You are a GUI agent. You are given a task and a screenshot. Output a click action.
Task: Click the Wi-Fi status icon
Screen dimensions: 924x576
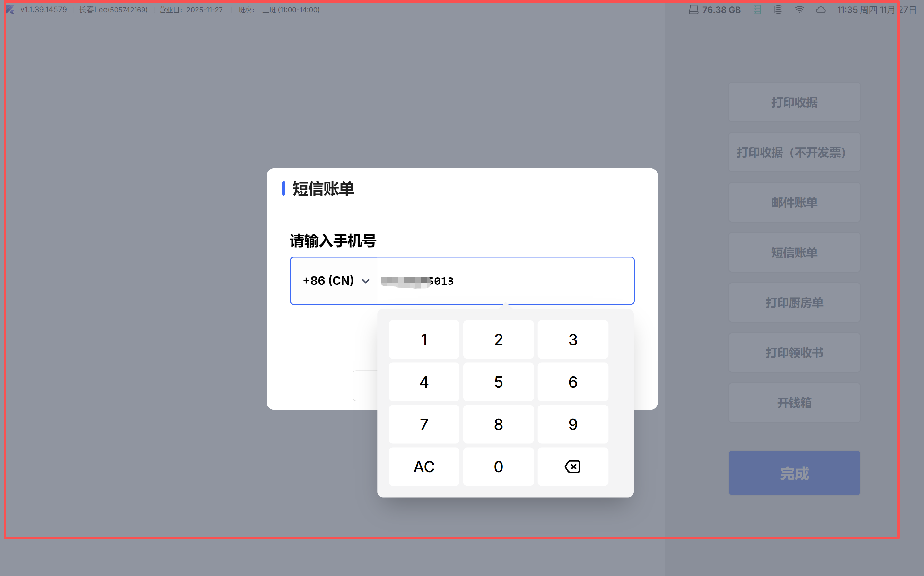pyautogui.click(x=799, y=10)
